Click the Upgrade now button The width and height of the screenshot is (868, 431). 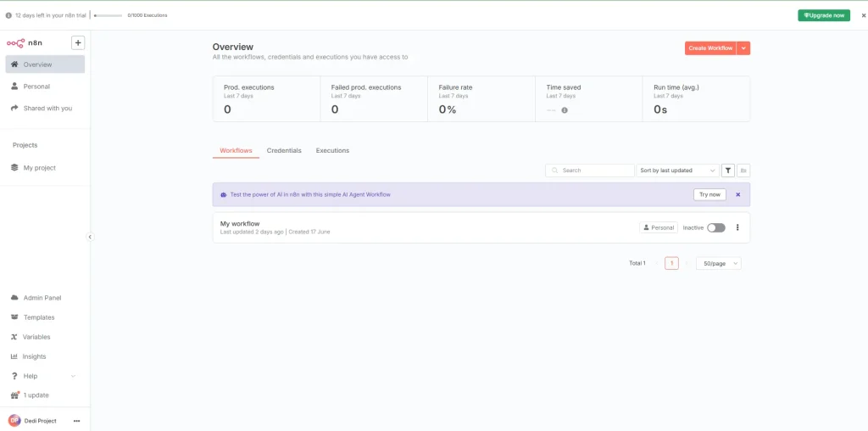tap(824, 15)
